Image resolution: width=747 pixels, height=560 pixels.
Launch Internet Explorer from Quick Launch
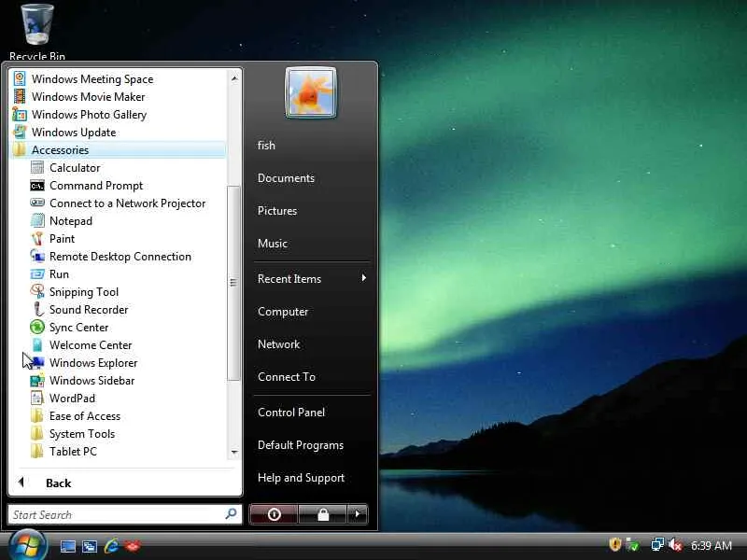pyautogui.click(x=111, y=546)
